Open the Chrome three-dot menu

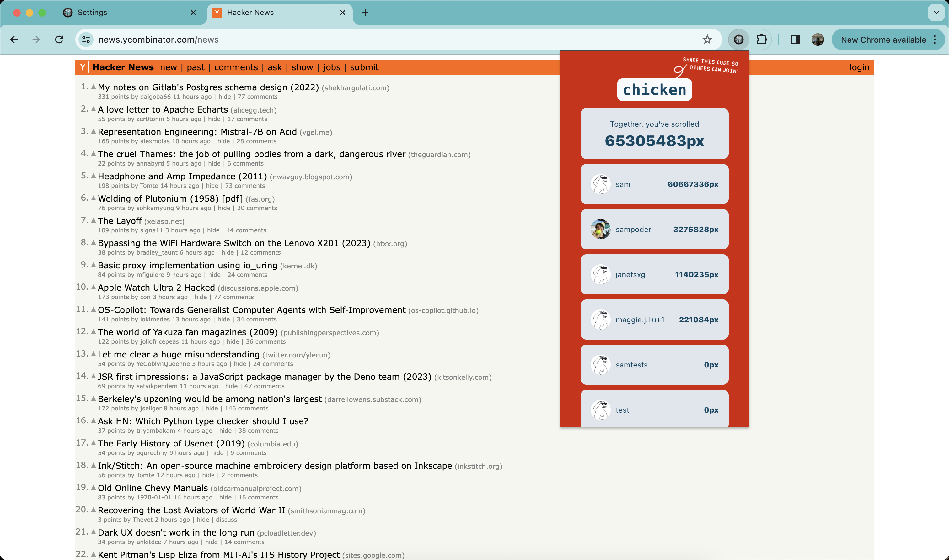tap(935, 40)
